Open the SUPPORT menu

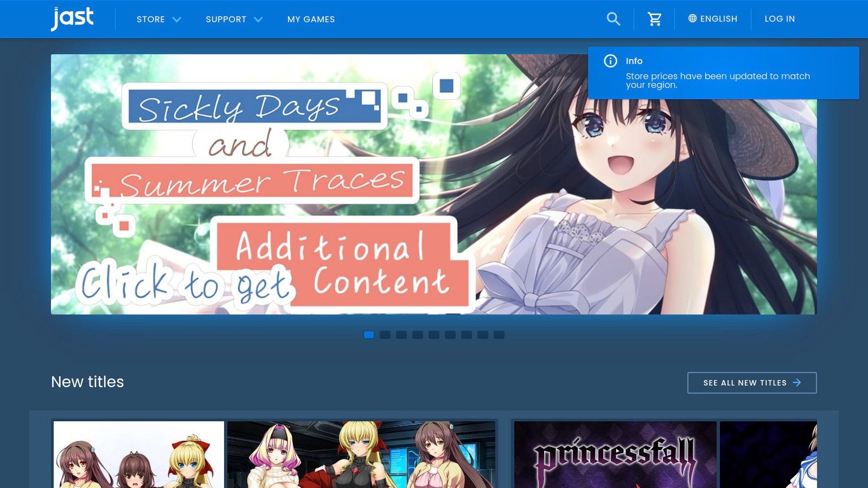tap(226, 20)
